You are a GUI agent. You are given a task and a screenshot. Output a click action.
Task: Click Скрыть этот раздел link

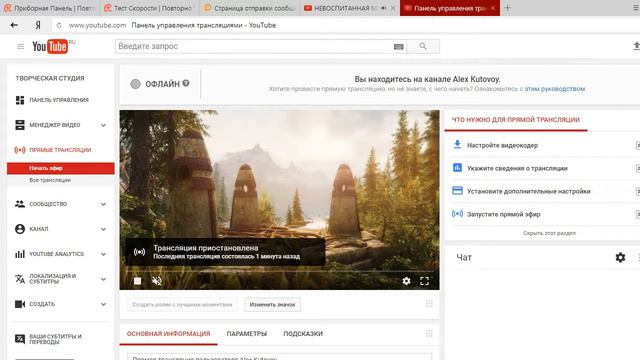tap(549, 233)
